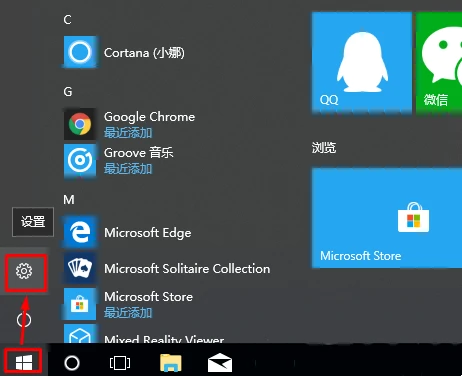
Task: Open Cortana search circle on taskbar
Action: pos(72,363)
